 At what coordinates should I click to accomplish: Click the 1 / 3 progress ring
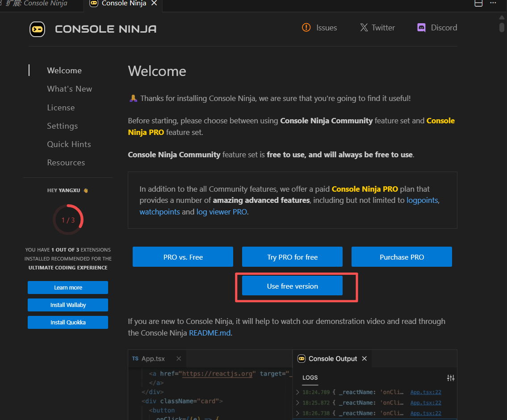pyautogui.click(x=68, y=220)
